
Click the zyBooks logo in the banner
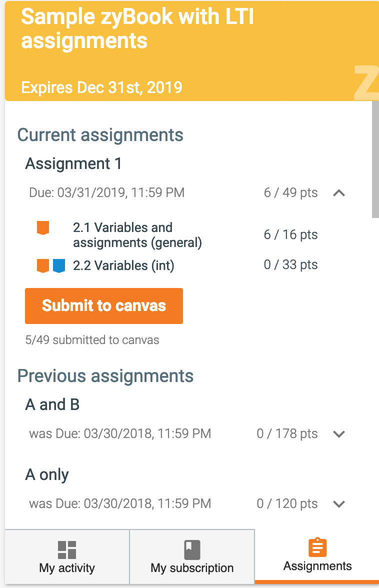[366, 82]
